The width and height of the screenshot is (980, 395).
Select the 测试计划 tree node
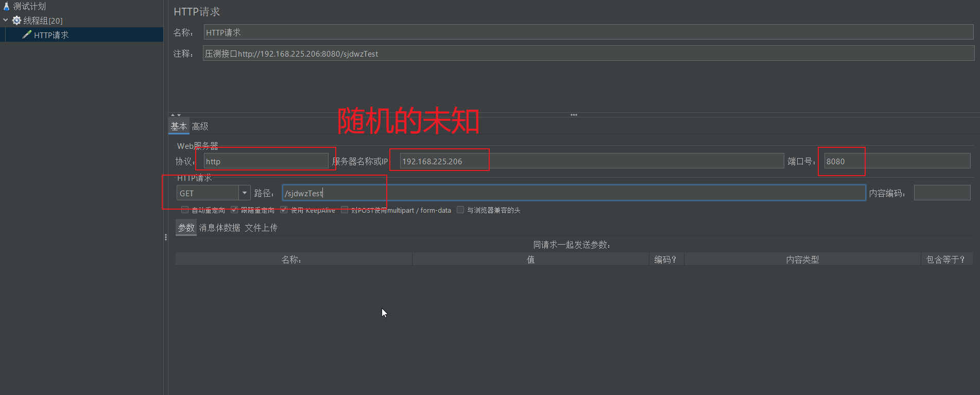pyautogui.click(x=29, y=6)
